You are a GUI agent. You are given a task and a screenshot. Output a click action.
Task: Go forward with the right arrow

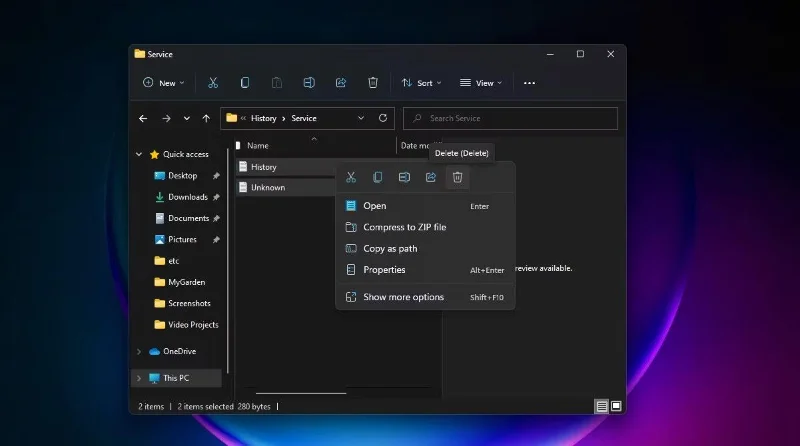[166, 118]
